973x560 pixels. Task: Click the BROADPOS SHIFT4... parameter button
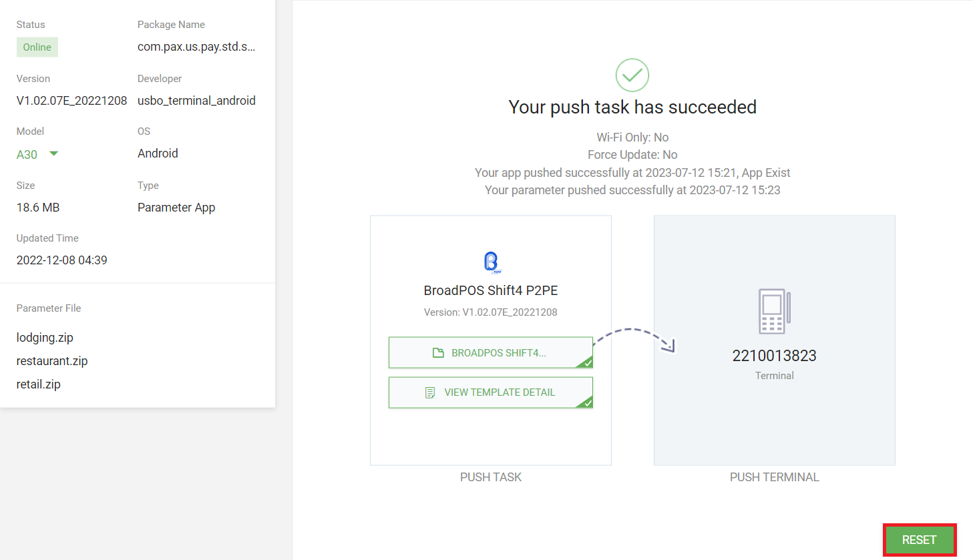click(498, 353)
